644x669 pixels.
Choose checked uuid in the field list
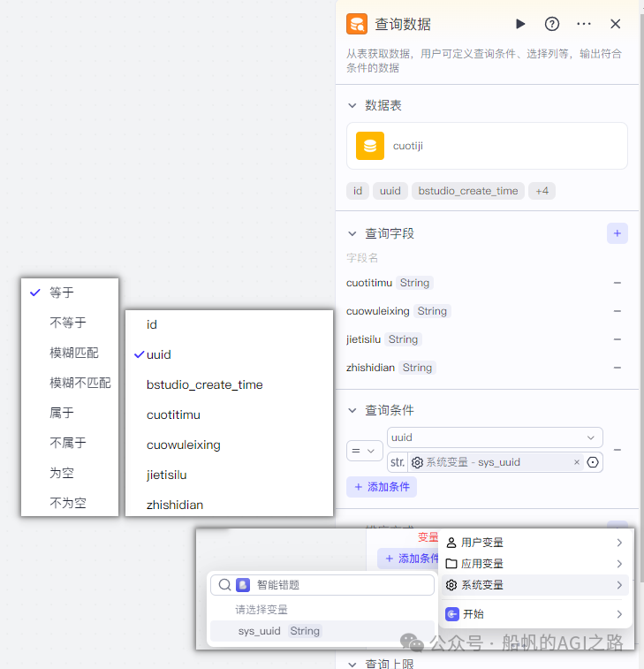229,354
